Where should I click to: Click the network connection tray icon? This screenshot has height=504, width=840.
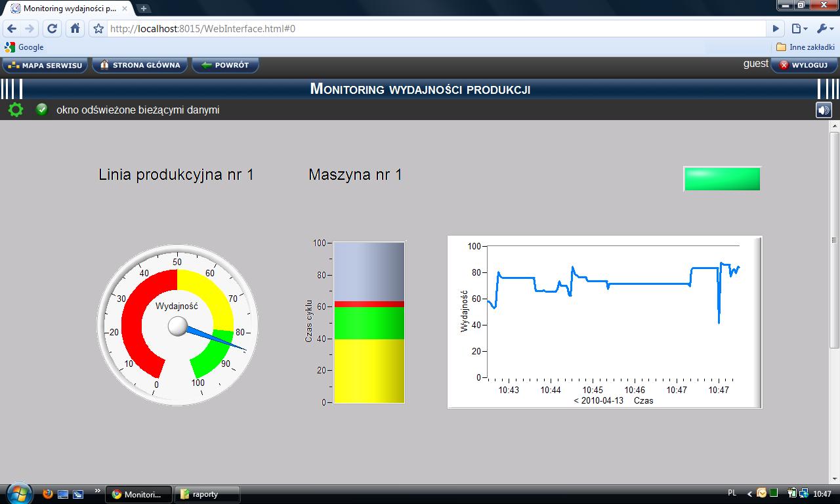pyautogui.click(x=803, y=493)
